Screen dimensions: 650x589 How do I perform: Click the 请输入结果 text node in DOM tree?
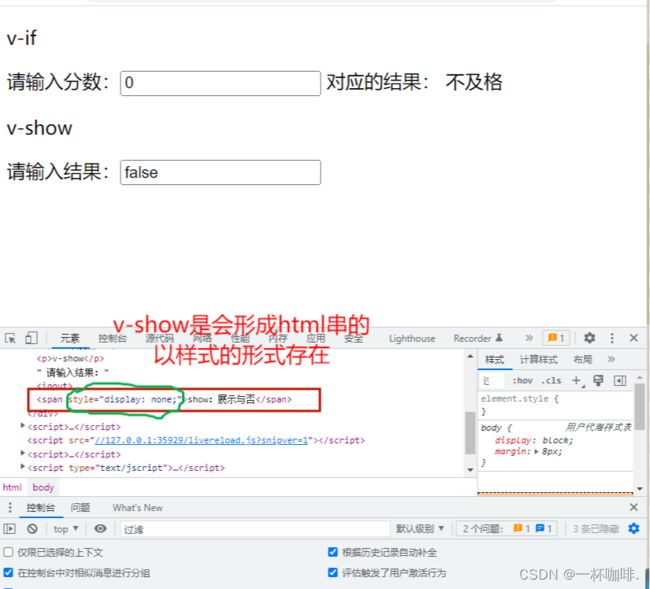tap(73, 372)
